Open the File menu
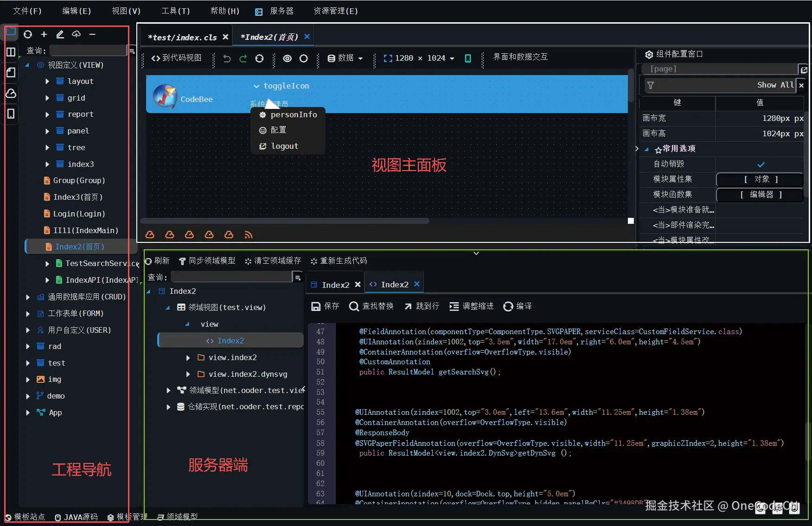 [27, 11]
